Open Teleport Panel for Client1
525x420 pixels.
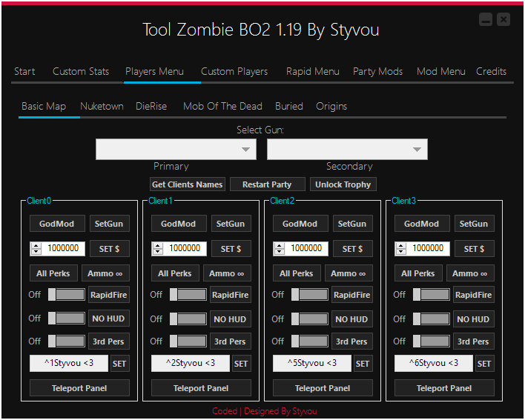click(201, 388)
